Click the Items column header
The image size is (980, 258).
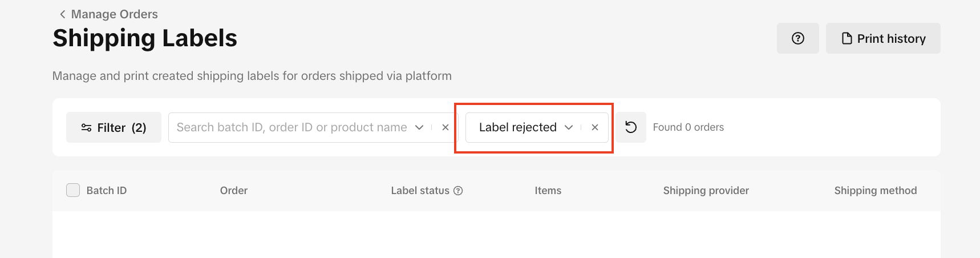(548, 191)
